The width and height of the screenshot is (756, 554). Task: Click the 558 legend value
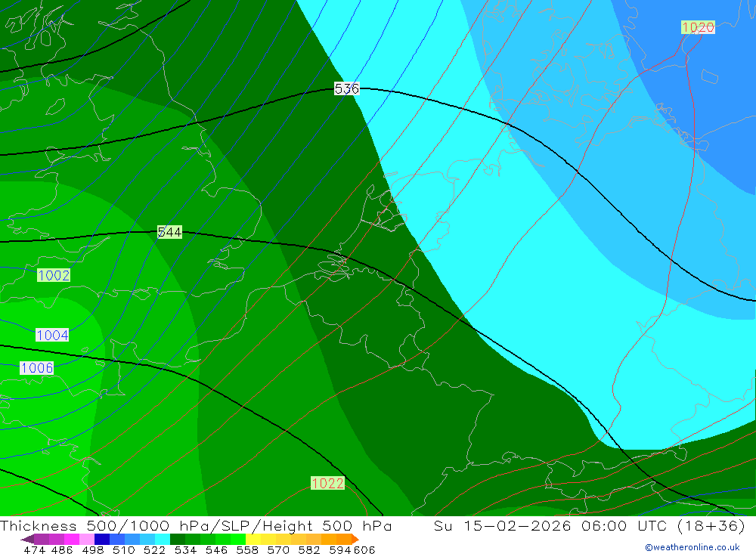tap(247, 549)
